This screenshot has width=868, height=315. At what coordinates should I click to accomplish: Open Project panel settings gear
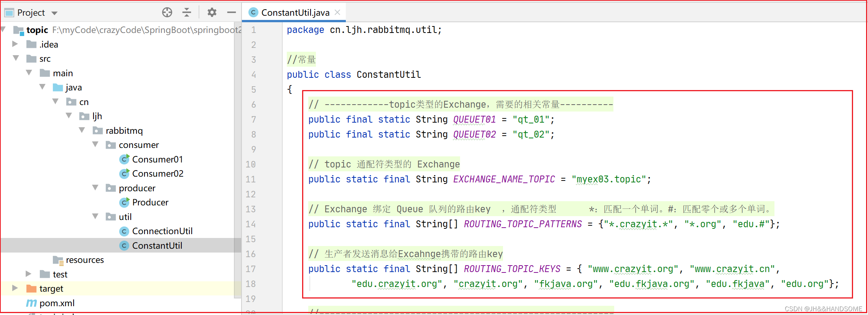point(212,12)
